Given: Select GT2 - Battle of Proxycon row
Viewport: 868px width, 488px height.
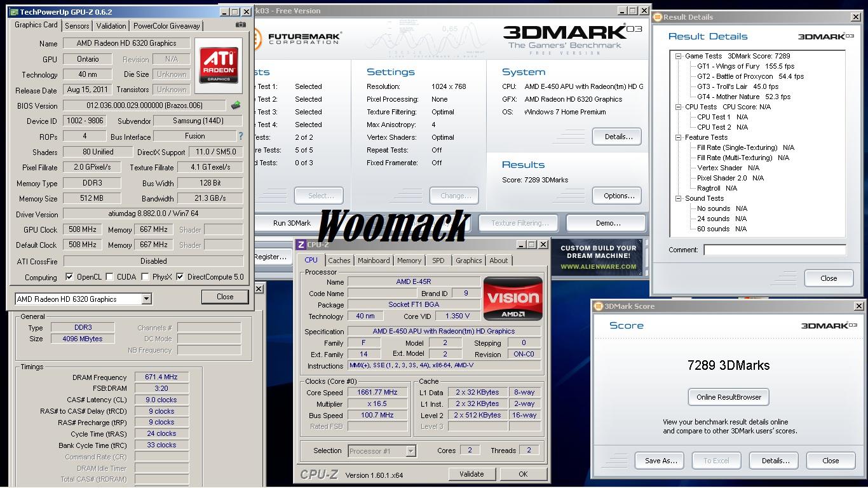Looking at the screenshot, I should [750, 76].
